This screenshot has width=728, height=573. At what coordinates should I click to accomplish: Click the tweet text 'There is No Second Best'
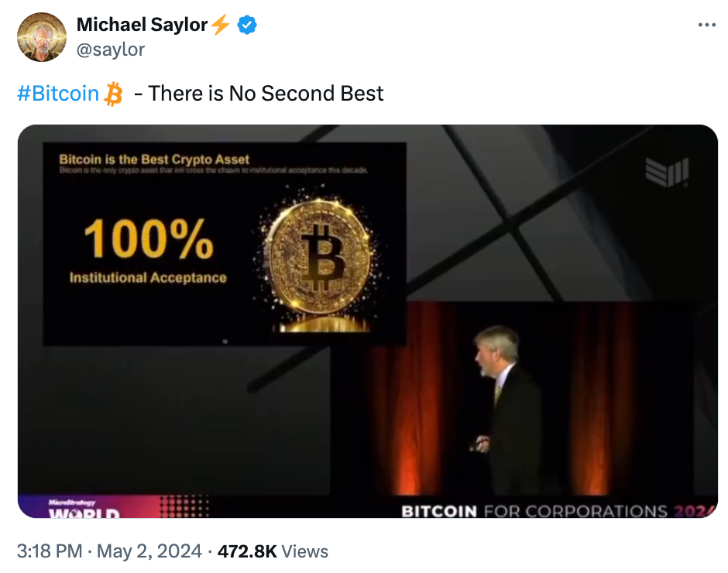pos(266,94)
